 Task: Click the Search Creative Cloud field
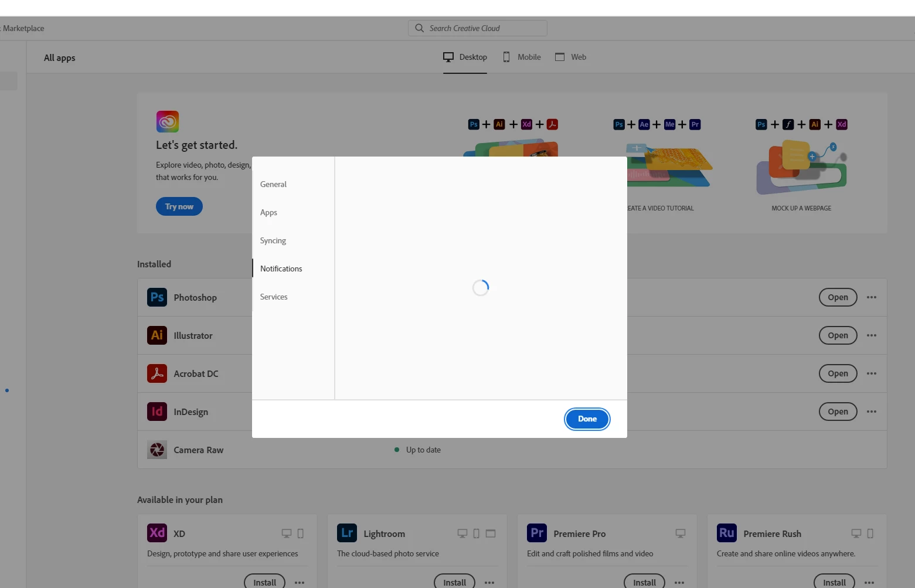coord(477,28)
